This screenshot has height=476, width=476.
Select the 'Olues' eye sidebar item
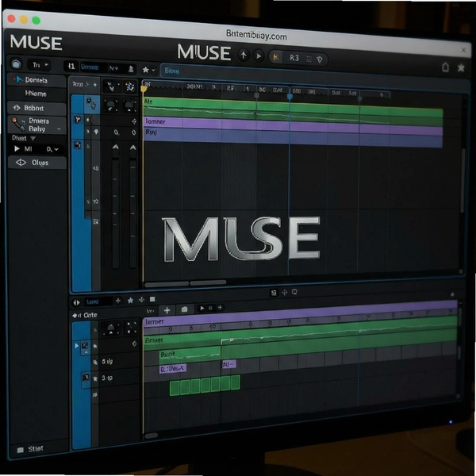pyautogui.click(x=36, y=163)
